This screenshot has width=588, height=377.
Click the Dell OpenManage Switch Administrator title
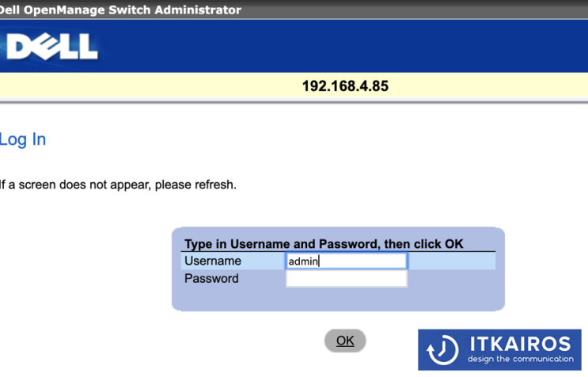point(120,10)
